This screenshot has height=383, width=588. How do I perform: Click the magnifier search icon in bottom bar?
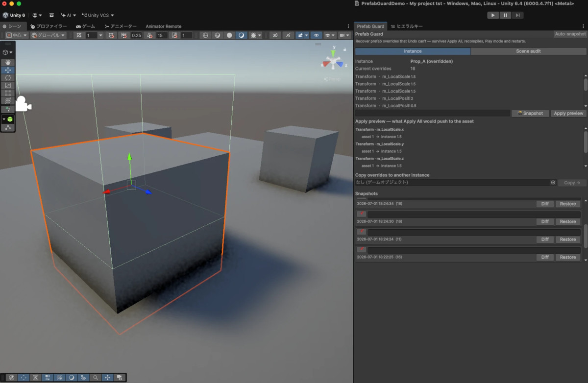(96, 378)
